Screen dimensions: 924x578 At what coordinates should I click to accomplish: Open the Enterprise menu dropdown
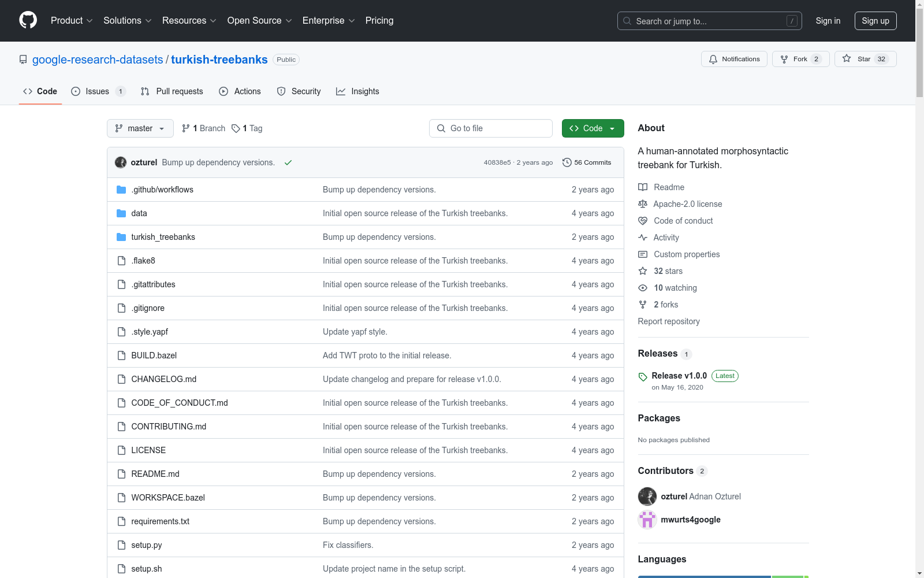point(329,21)
